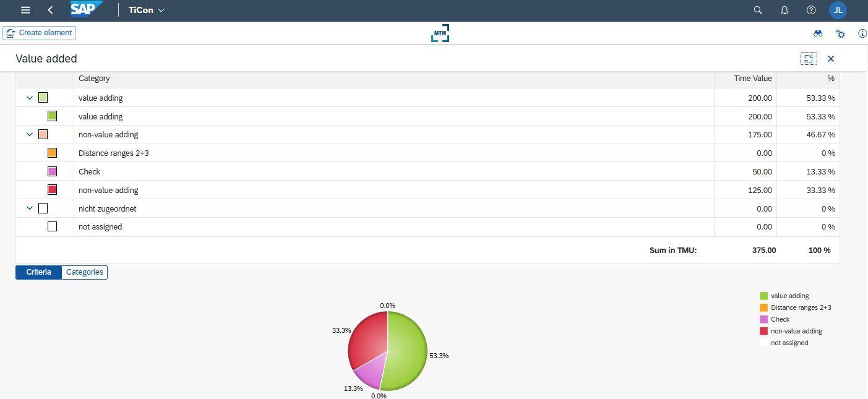
Task: Click the MTM logo icon
Action: [x=440, y=33]
